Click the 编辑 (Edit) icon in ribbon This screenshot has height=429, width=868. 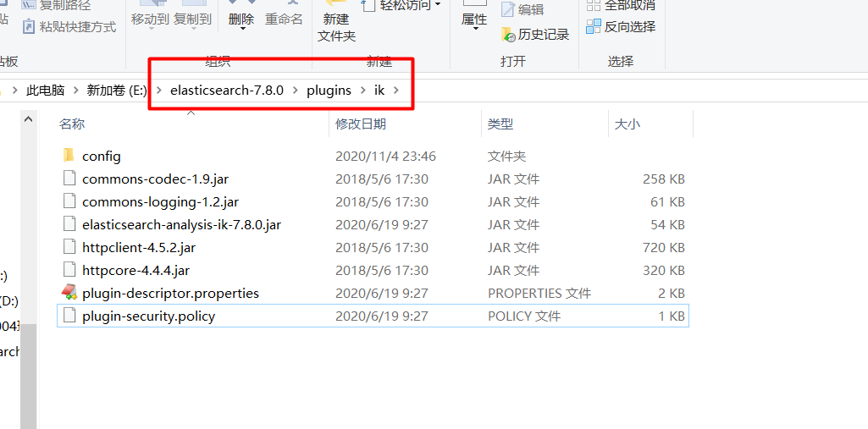508,10
